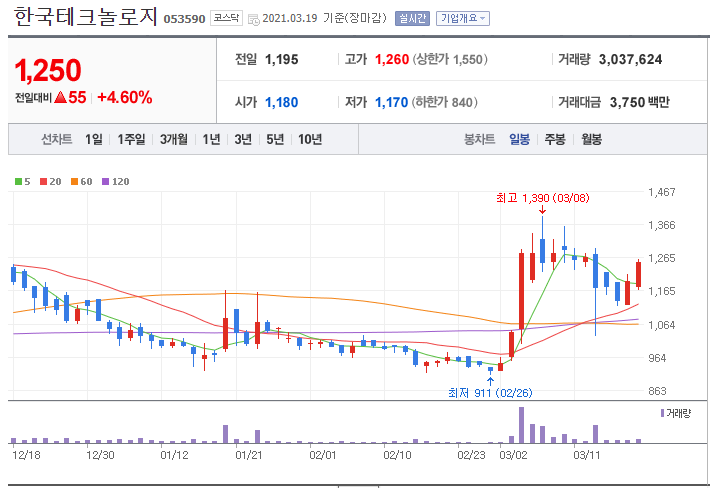Click the 상한가 1,550 upper limit text
710x488 pixels.
coord(450,59)
